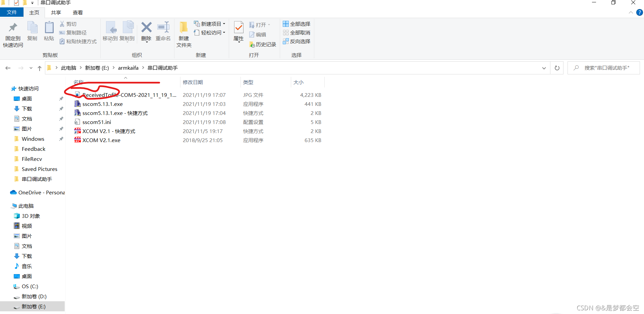Open Quick access (快速访问) in sidebar
The height and width of the screenshot is (314, 644).
pyautogui.click(x=29, y=88)
